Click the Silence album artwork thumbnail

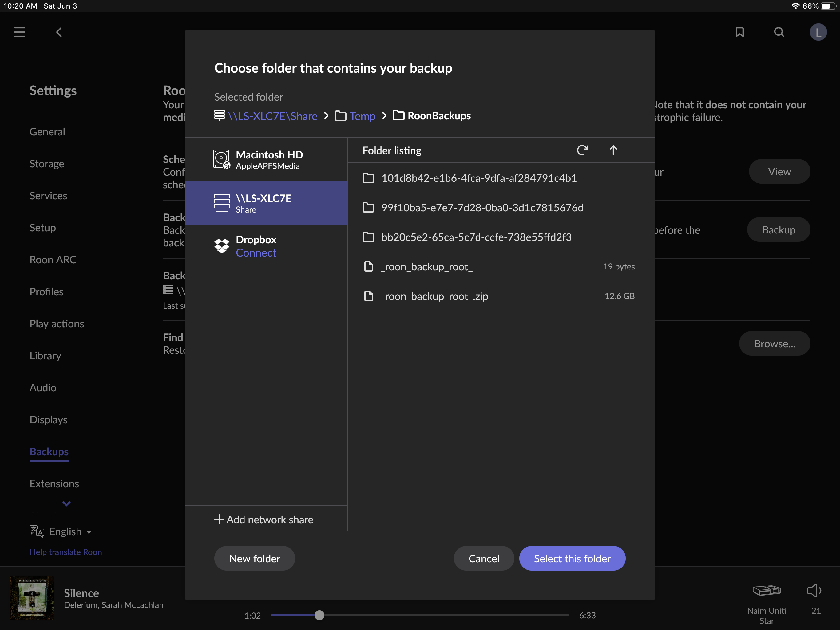tap(32, 598)
